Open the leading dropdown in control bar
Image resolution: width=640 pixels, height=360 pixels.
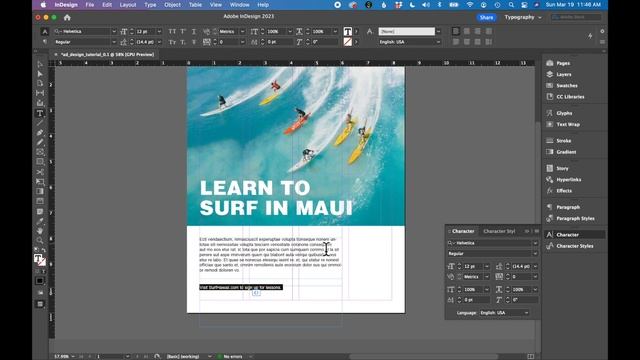click(x=159, y=42)
